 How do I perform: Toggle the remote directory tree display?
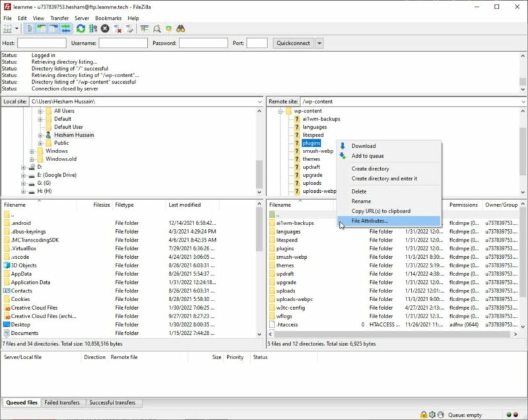pyautogui.click(x=54, y=28)
